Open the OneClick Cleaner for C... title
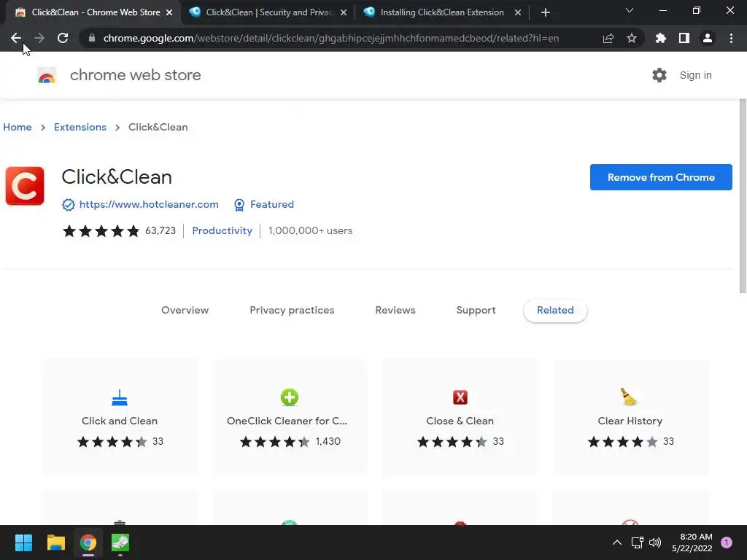 (x=287, y=421)
